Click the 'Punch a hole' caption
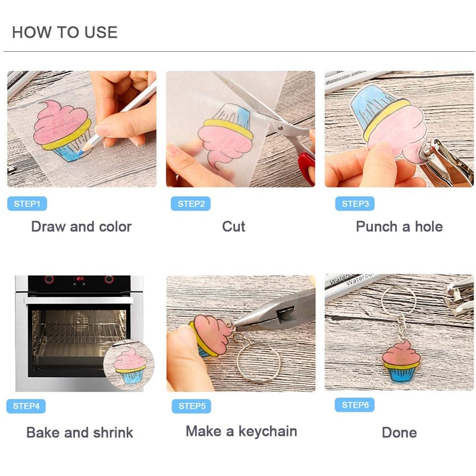The height and width of the screenshot is (476, 476). pos(399,227)
